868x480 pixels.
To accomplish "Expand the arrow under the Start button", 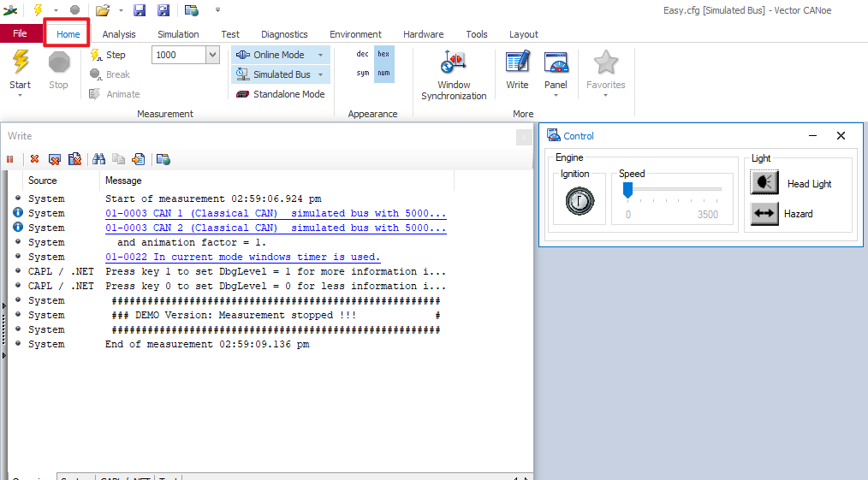I will [x=20, y=96].
